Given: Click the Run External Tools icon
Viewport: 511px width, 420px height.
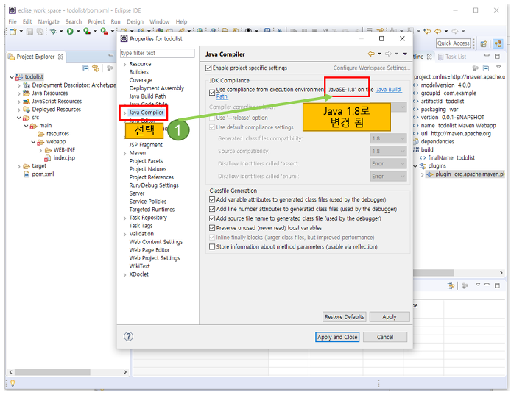Looking at the screenshot, I should [x=104, y=31].
